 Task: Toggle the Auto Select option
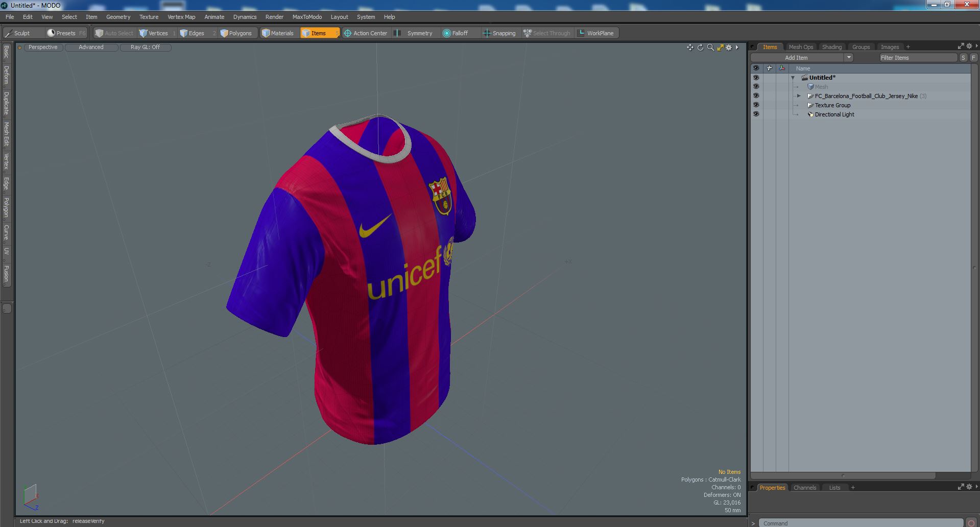114,33
